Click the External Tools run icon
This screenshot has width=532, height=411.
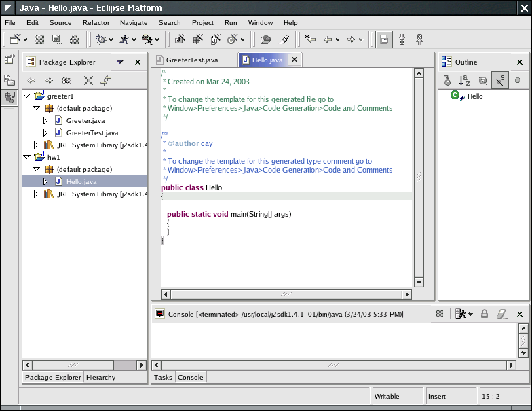(147, 39)
